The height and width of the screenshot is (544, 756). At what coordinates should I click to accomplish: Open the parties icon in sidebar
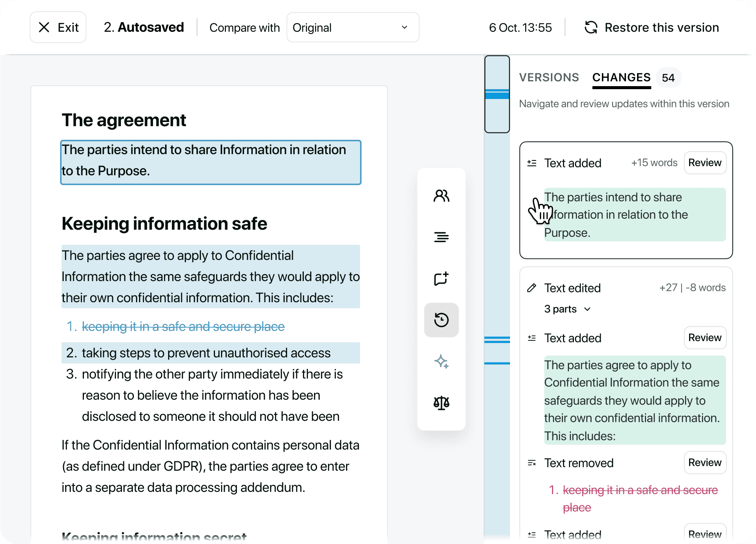[441, 196]
